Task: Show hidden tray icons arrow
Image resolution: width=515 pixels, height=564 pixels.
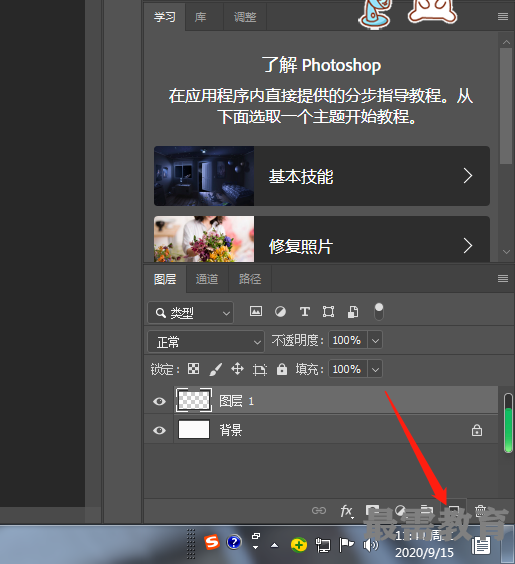Action: [274, 545]
